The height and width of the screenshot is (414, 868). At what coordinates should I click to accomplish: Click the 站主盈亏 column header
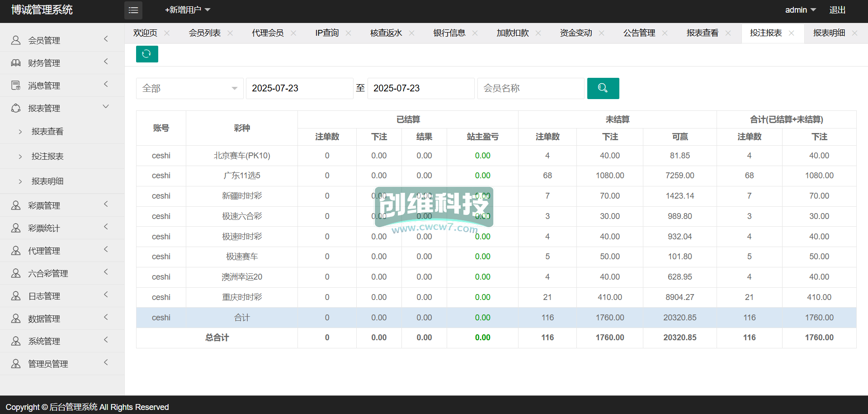pyautogui.click(x=482, y=137)
